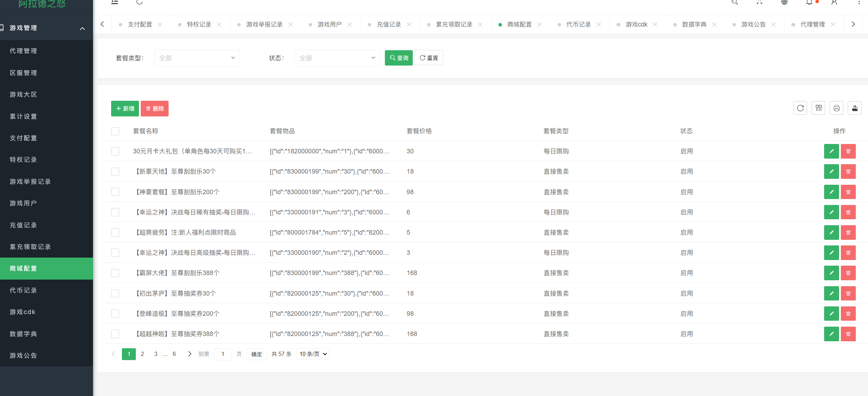Click the print table icon
The image size is (868, 396).
click(836, 108)
